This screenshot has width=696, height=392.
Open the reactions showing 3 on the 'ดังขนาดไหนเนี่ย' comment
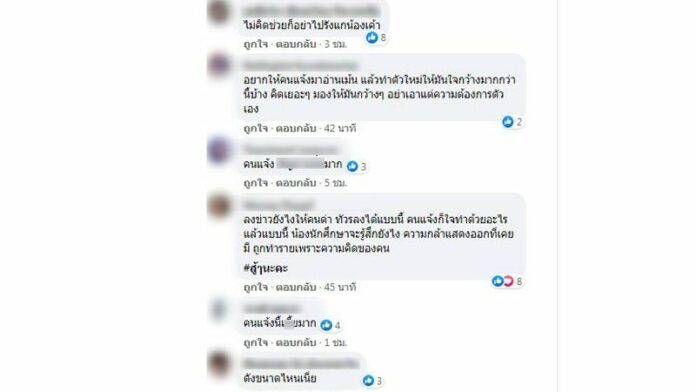click(x=373, y=380)
